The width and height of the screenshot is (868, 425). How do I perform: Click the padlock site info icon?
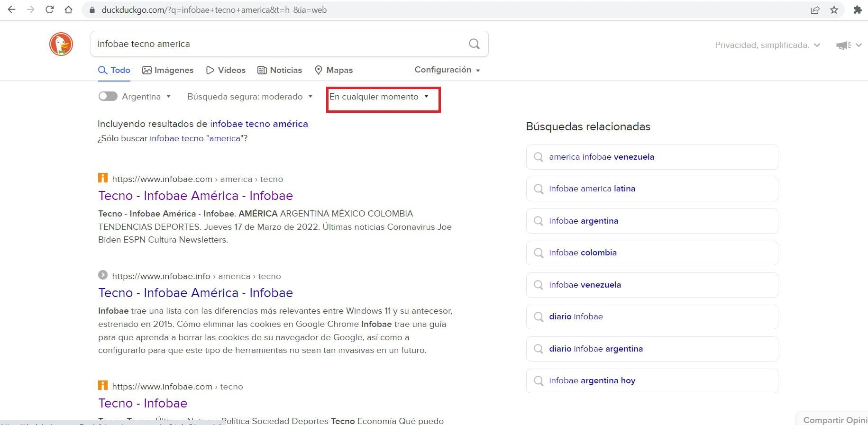coord(92,10)
